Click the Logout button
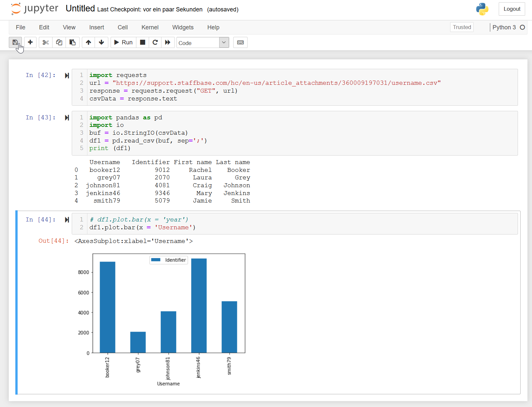This screenshot has width=532, height=407. click(x=511, y=9)
